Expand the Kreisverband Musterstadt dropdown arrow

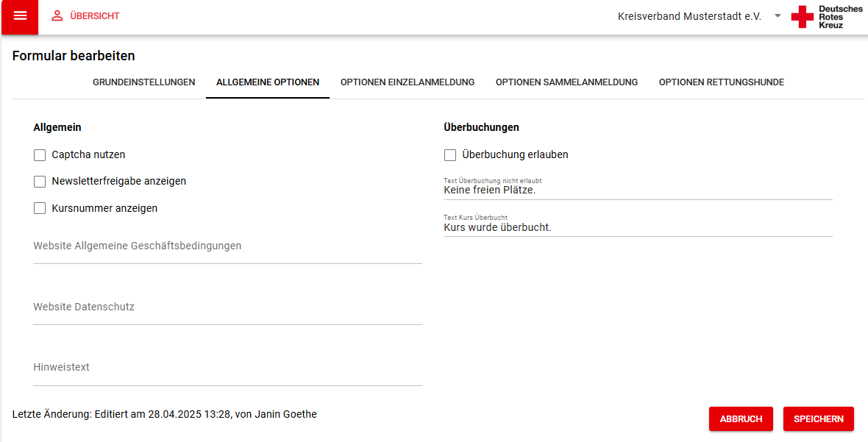[x=778, y=16]
